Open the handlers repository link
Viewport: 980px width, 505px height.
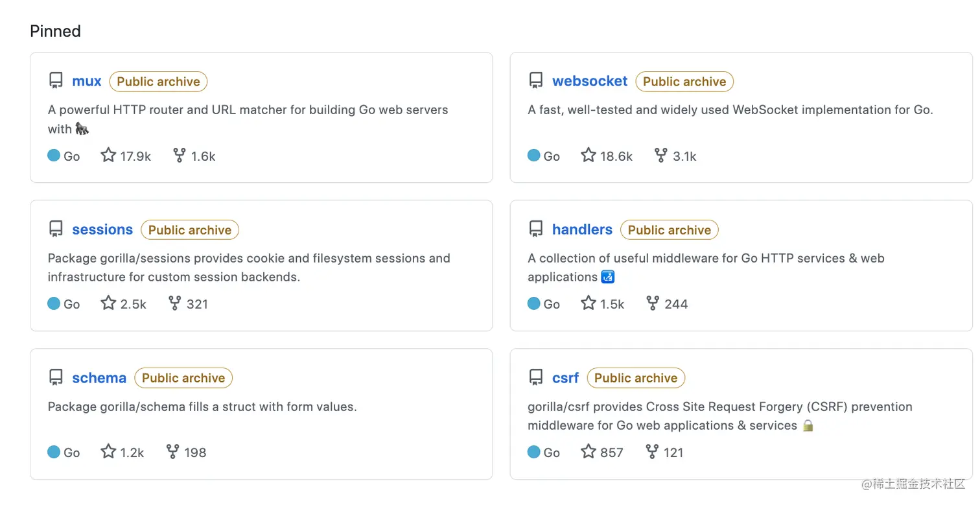582,229
